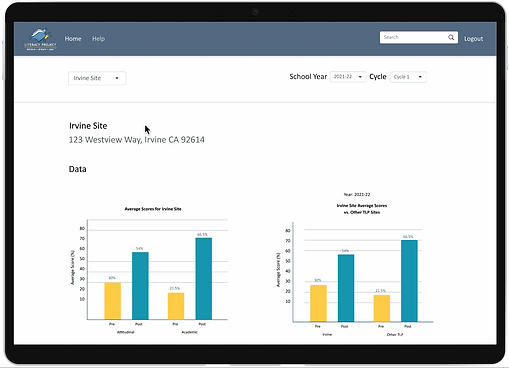Click the Other TLP Post teal bar
Screen dimensions: 509x368
(x=409, y=281)
